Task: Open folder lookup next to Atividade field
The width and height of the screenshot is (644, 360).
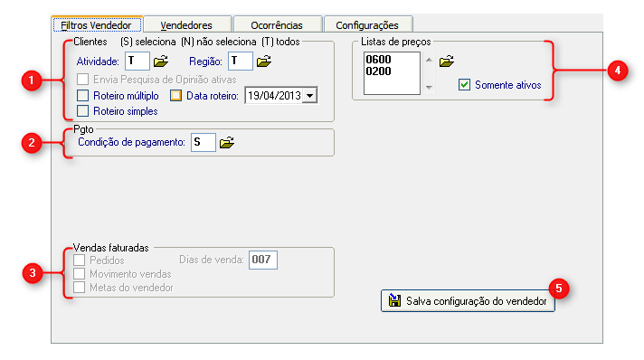Action: 161,62
